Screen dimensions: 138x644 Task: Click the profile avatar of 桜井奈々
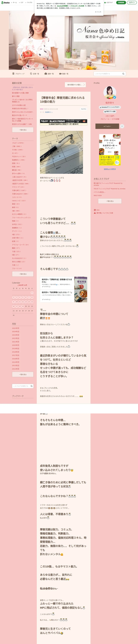tap(110, 93)
